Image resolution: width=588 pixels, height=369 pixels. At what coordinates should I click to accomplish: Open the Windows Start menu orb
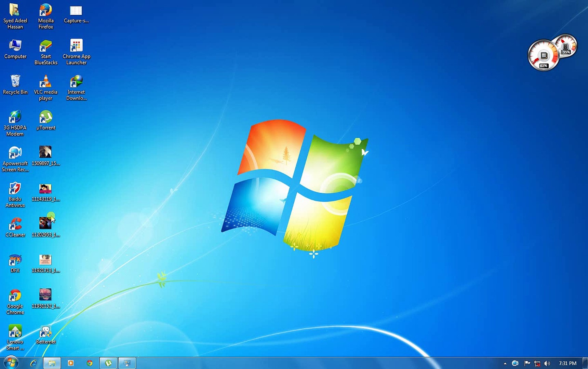[x=11, y=363]
